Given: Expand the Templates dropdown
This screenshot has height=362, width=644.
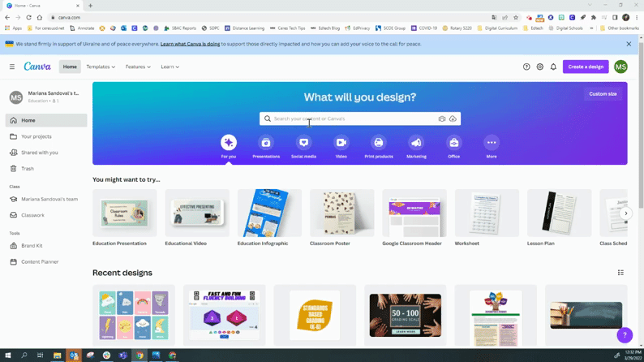Looking at the screenshot, I should coord(101,67).
